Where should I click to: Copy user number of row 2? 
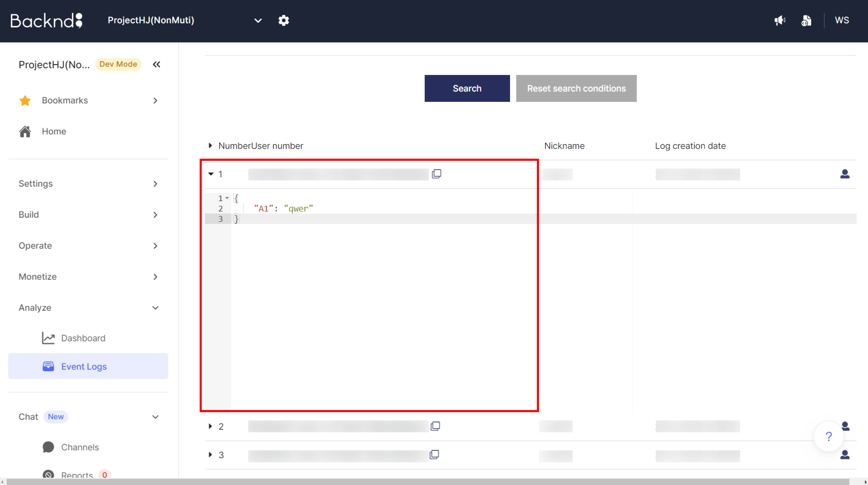click(435, 426)
